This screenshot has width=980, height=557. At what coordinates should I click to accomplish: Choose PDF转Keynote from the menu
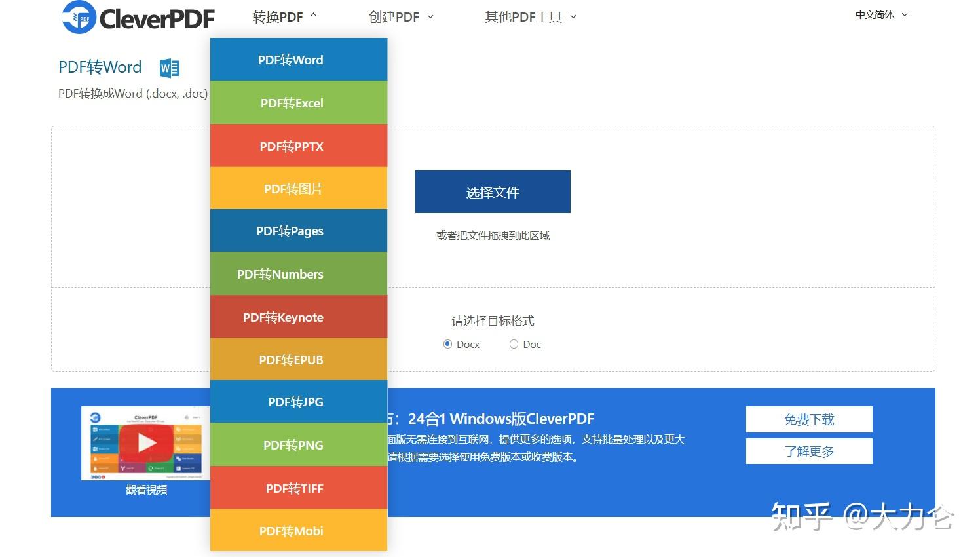[x=299, y=317]
